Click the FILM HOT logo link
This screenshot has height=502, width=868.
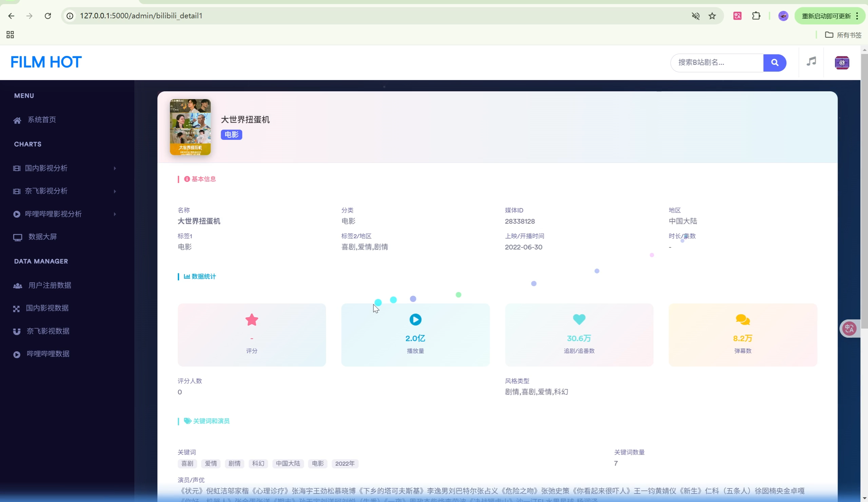[46, 62]
